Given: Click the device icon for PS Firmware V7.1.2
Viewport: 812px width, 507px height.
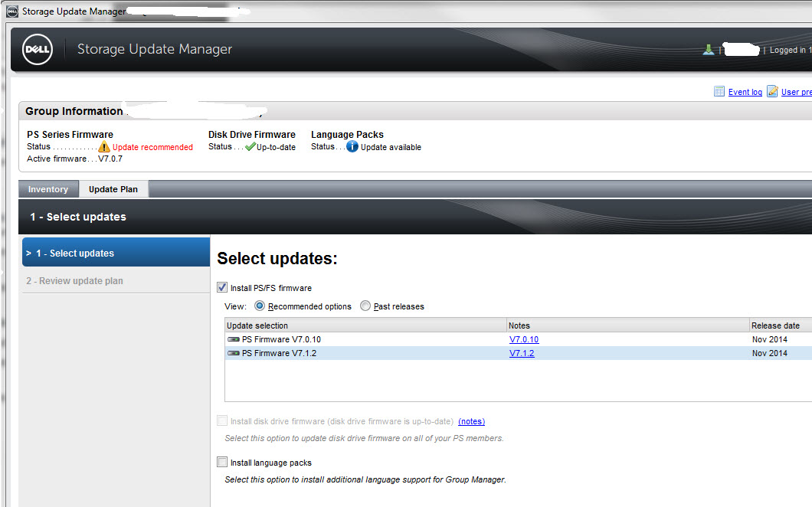Looking at the screenshot, I should click(234, 353).
